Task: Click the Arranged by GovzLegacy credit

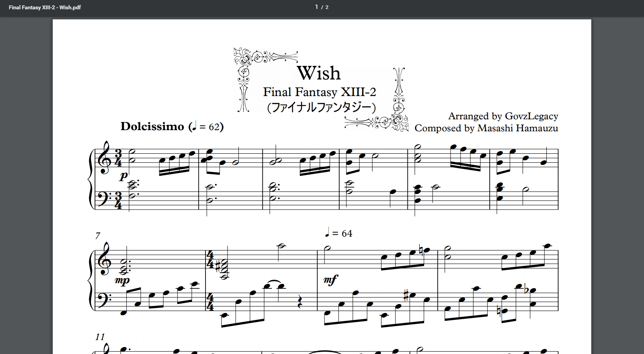Action: click(x=503, y=116)
